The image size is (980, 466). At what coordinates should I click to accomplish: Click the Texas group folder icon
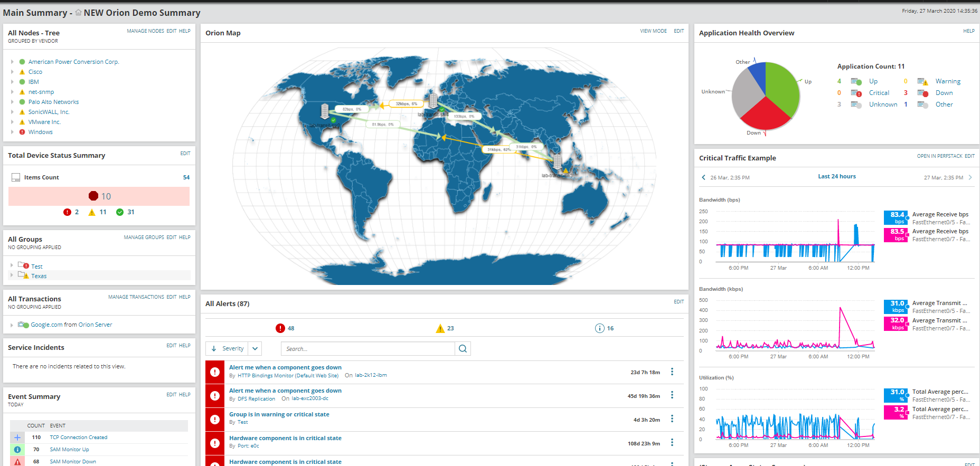[x=23, y=275]
